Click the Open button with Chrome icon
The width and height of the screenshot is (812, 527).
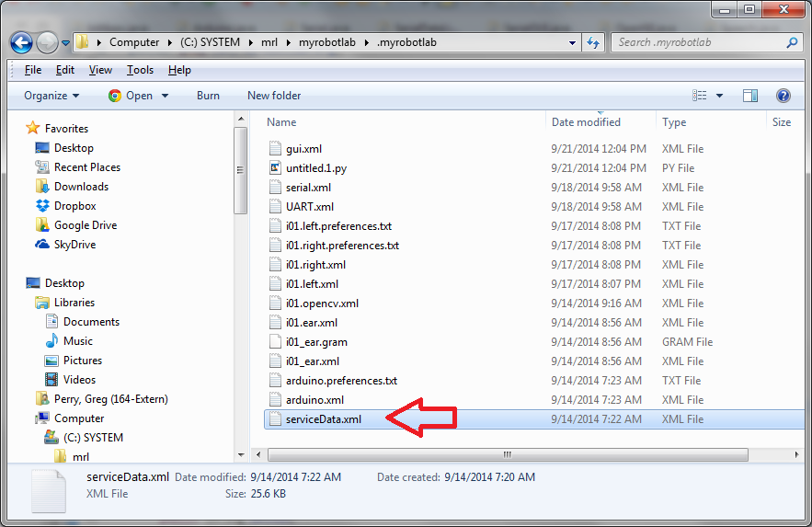[x=131, y=96]
